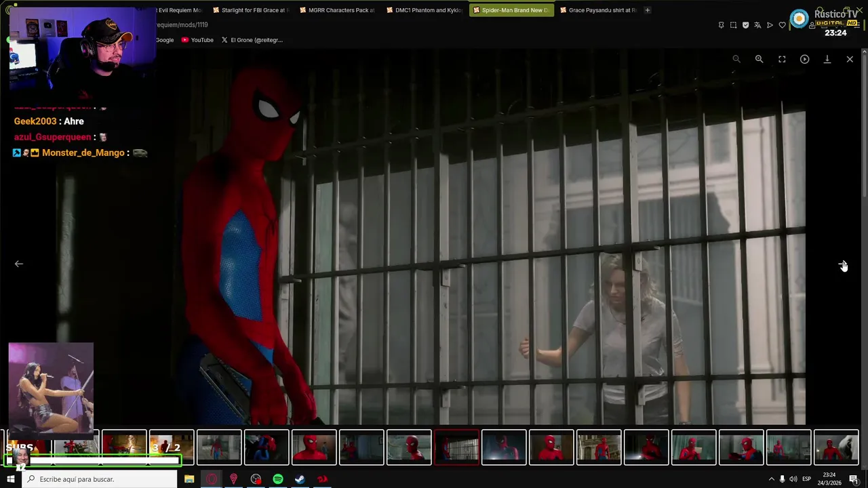Switch to Evil Requiem Mo tab
This screenshot has width=868, height=488.
[180, 10]
